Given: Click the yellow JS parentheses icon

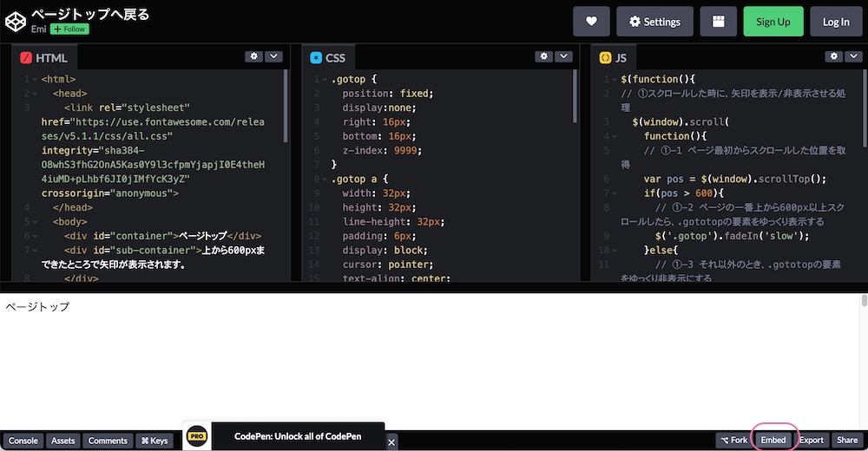Looking at the screenshot, I should (x=606, y=57).
